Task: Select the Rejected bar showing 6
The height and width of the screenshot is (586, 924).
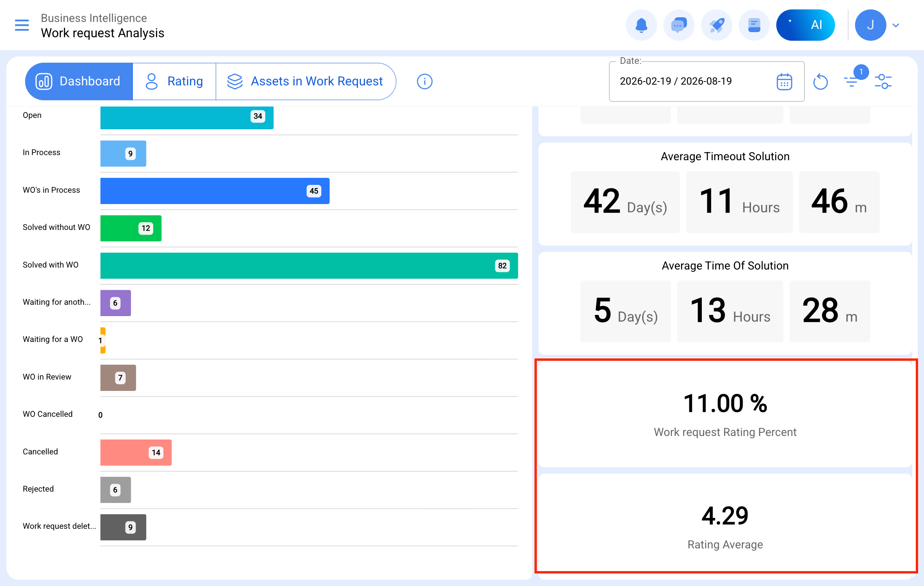Action: coord(116,490)
